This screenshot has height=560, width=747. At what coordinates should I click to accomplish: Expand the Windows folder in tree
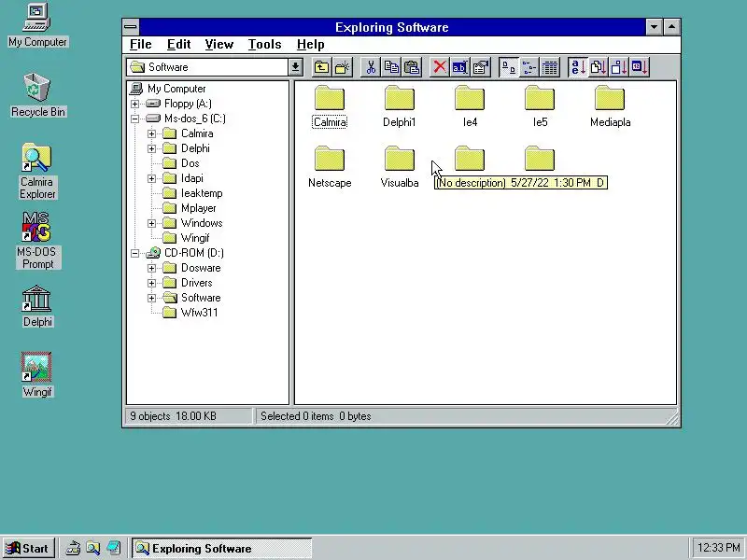pos(151,223)
